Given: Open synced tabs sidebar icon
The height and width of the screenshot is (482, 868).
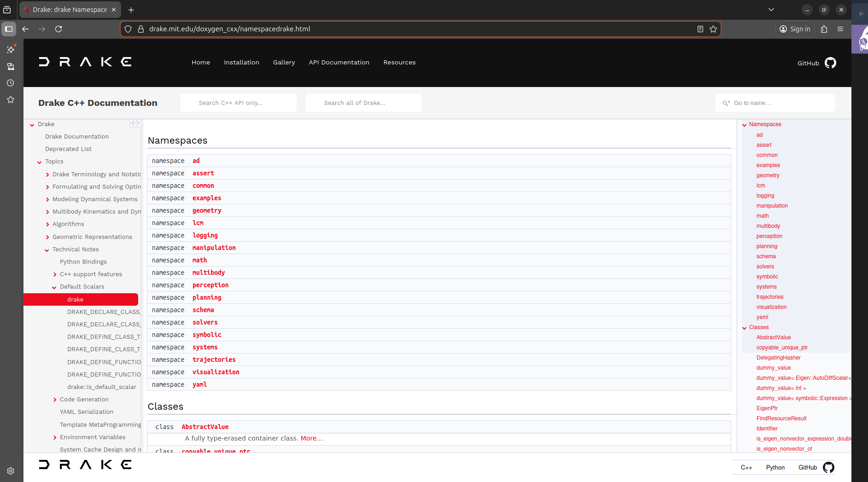Looking at the screenshot, I should (x=11, y=66).
